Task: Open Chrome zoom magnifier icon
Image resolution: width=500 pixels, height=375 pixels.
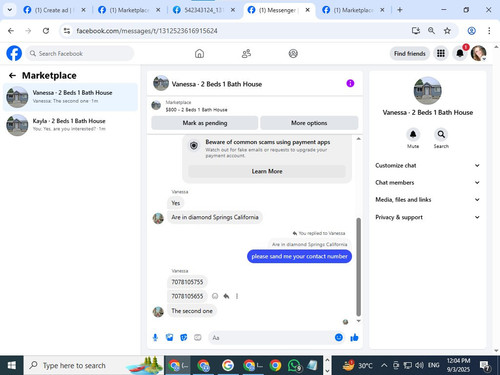Action: tap(431, 31)
